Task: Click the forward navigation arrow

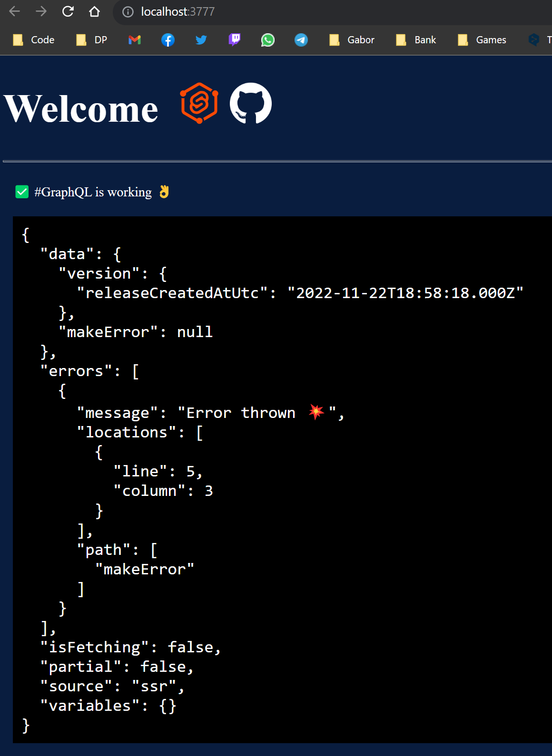Action: point(41,11)
